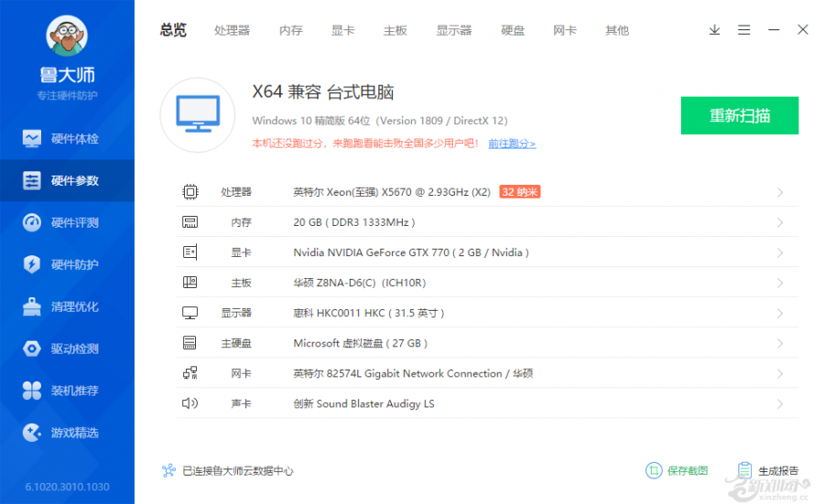Expand the 处理器 row chevron

780,193
